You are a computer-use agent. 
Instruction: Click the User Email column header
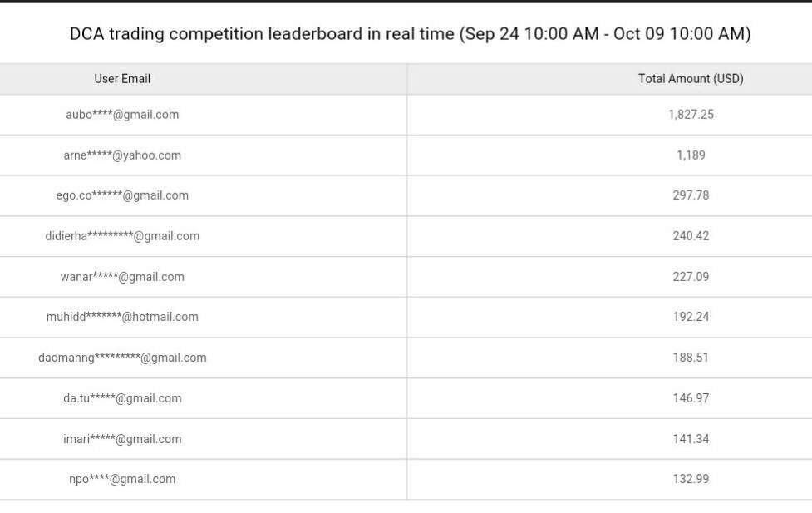pos(122,79)
